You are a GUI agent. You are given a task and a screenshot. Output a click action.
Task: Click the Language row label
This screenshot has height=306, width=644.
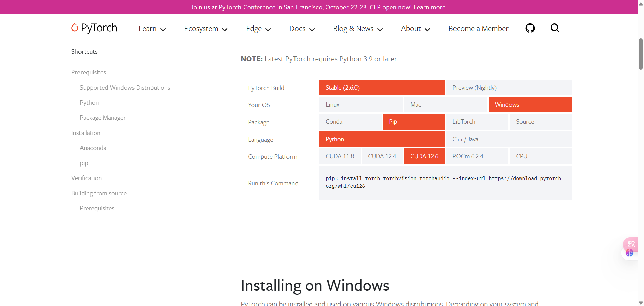(260, 140)
